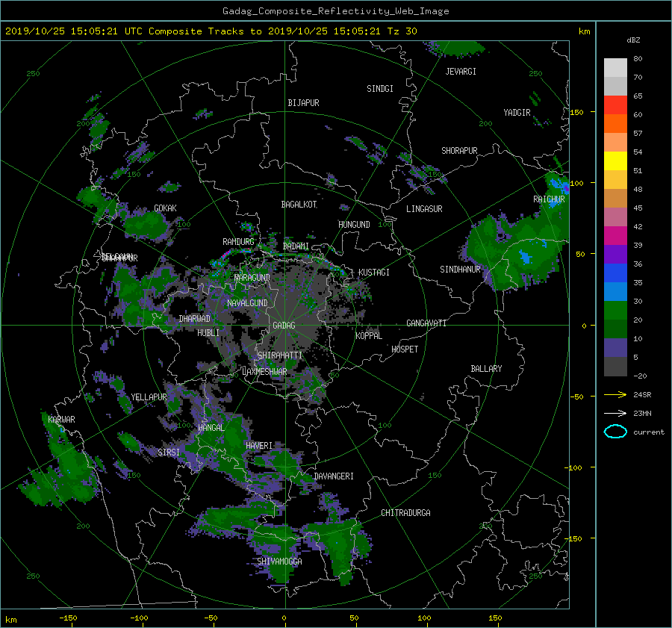672x628 pixels.
Task: Click the cyan current ellipse legend icon
Action: click(x=615, y=432)
